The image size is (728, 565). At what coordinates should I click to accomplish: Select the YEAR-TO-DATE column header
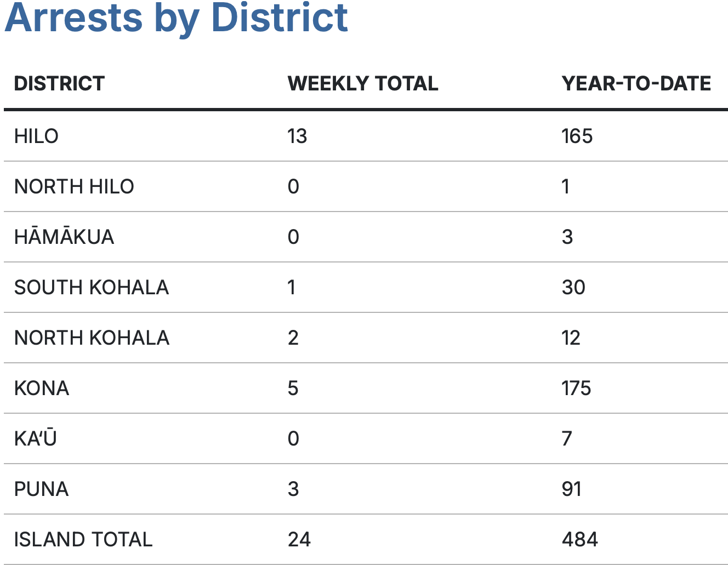point(636,83)
